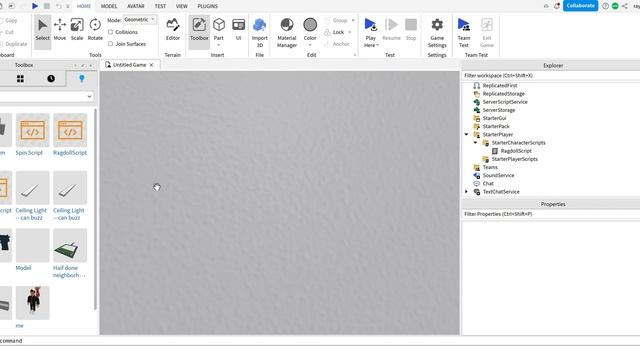Viewport: 640px width, 360px height.
Task: Toggle the Collisions checkbox
Action: (111, 32)
